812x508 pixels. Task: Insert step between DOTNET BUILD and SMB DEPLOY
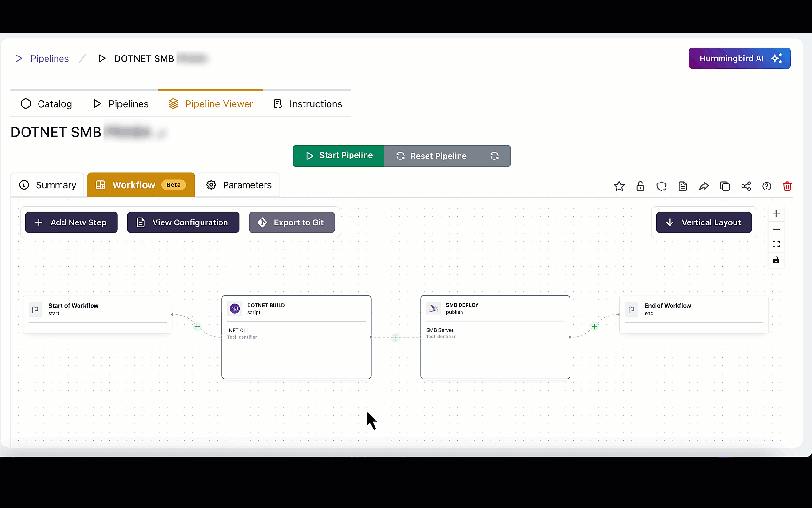click(x=396, y=338)
